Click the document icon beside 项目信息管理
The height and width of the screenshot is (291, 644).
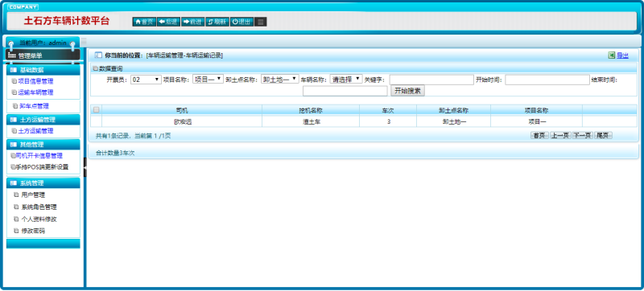coord(14,81)
